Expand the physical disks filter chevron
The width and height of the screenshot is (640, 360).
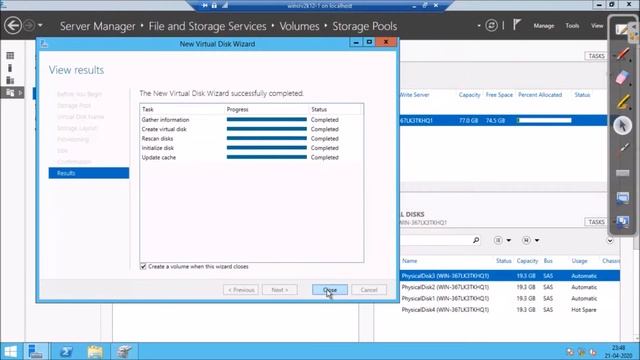click(x=610, y=240)
